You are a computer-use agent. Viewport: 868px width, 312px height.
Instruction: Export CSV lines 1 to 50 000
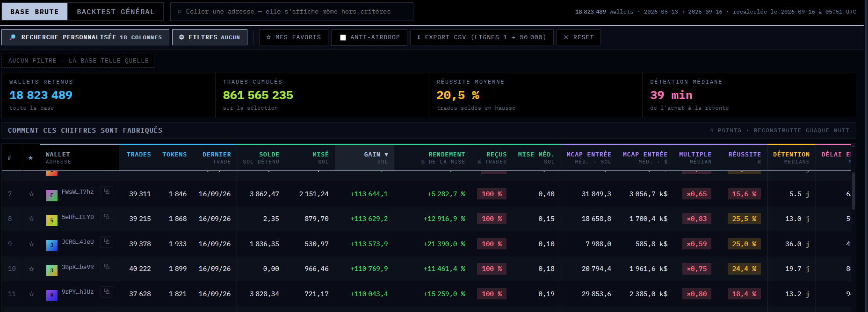click(482, 37)
